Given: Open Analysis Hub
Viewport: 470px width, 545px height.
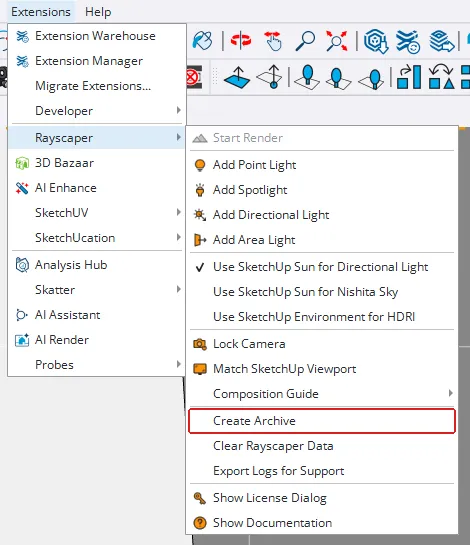Looking at the screenshot, I should point(97,265).
